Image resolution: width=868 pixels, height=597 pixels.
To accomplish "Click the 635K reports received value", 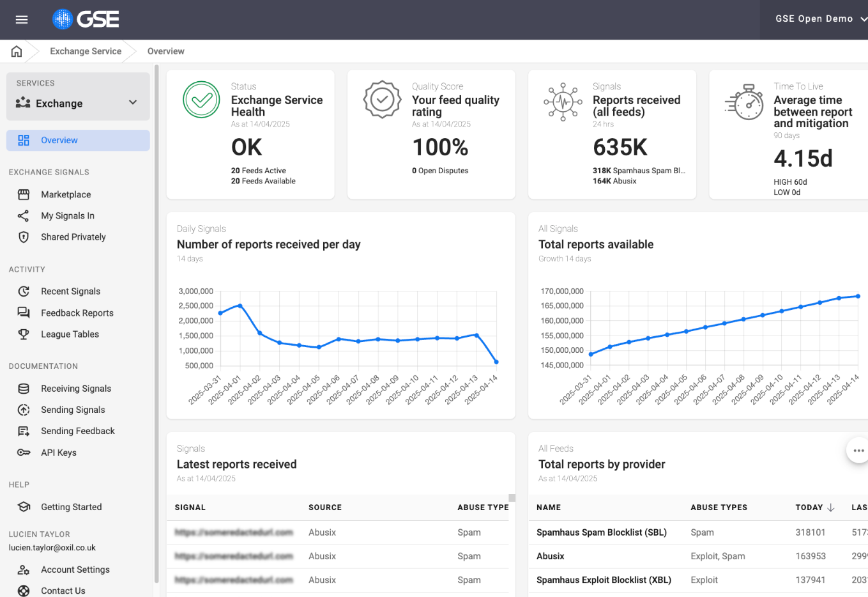I will tap(620, 148).
